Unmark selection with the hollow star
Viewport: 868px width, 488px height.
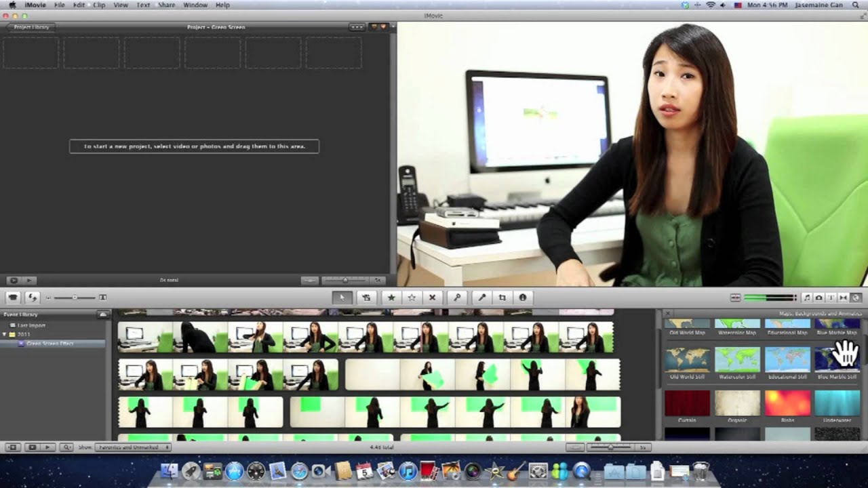pyautogui.click(x=412, y=298)
